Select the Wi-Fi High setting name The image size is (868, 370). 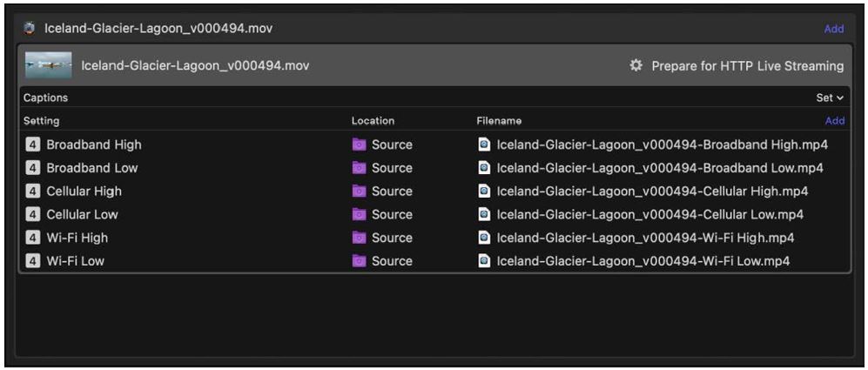point(77,238)
